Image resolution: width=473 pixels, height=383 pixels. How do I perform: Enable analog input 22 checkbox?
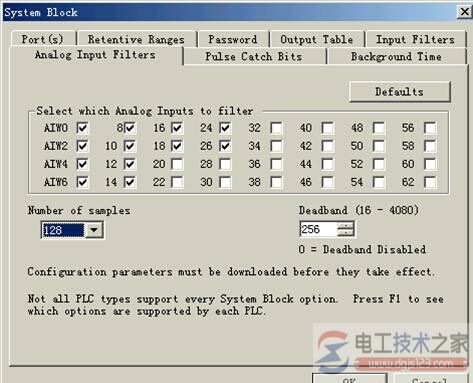point(177,182)
